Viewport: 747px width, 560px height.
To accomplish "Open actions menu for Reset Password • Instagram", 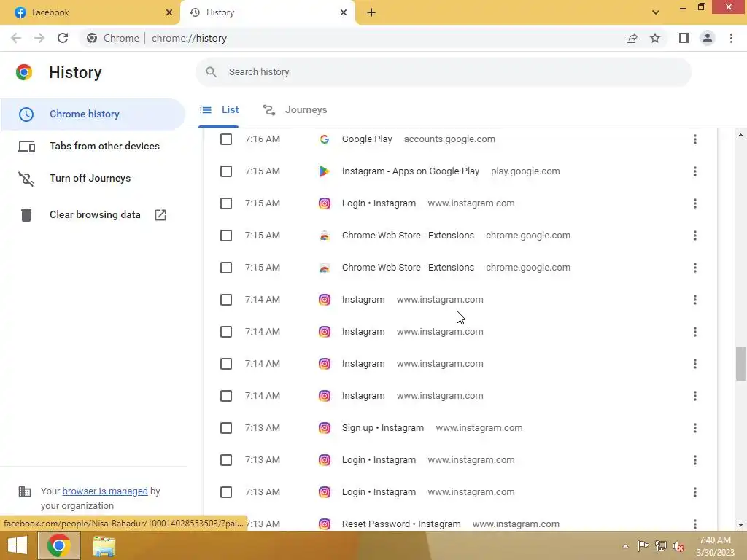I will 695,524.
